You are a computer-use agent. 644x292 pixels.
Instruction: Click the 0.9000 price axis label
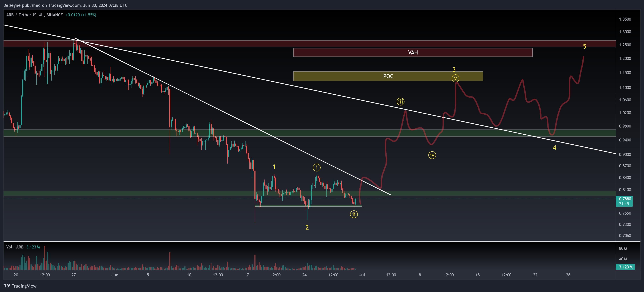(625, 154)
